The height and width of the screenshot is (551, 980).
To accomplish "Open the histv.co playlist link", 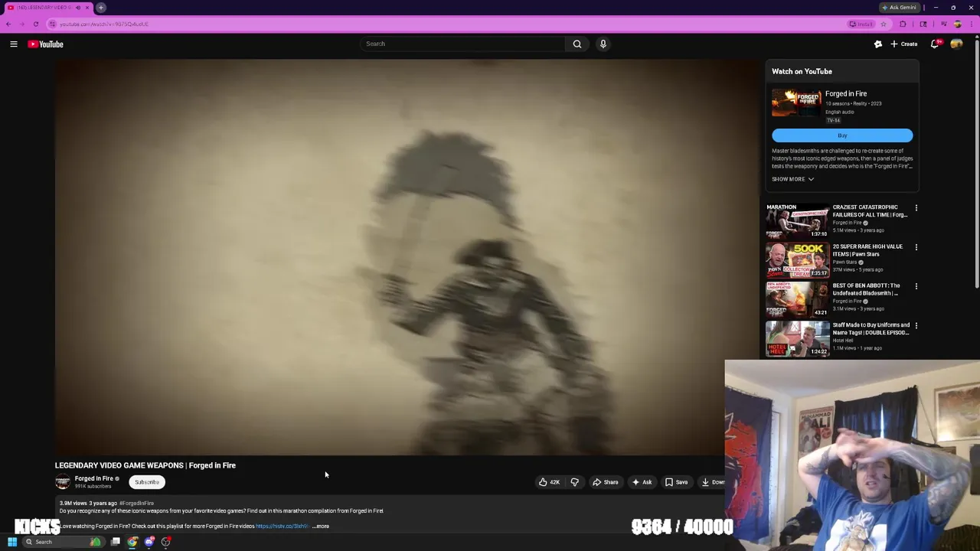I will point(282,527).
